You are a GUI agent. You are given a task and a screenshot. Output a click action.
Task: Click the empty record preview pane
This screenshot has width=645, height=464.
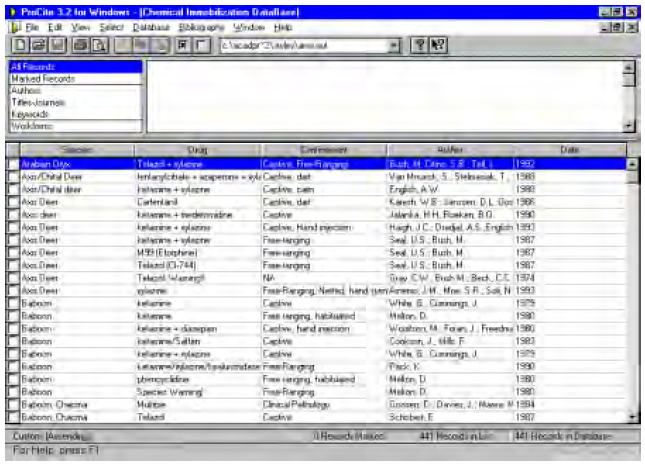click(385, 96)
